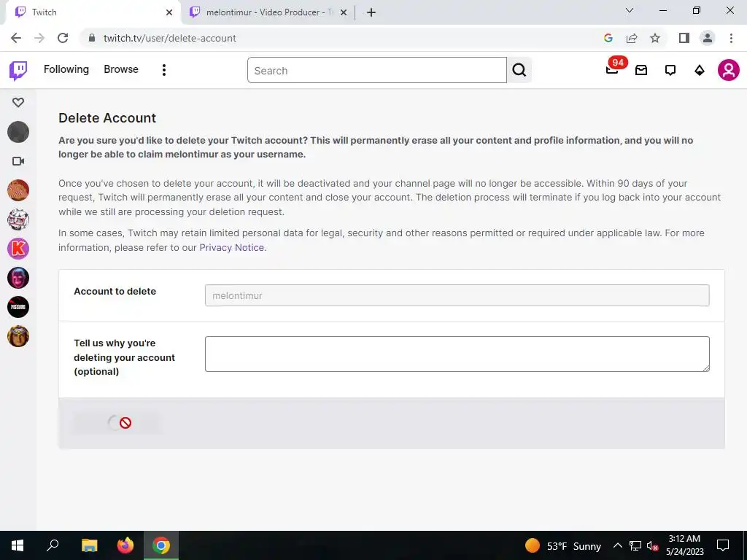Image resolution: width=747 pixels, height=560 pixels.
Task: Click the Account to delete field melontimur
Action: pos(457,295)
